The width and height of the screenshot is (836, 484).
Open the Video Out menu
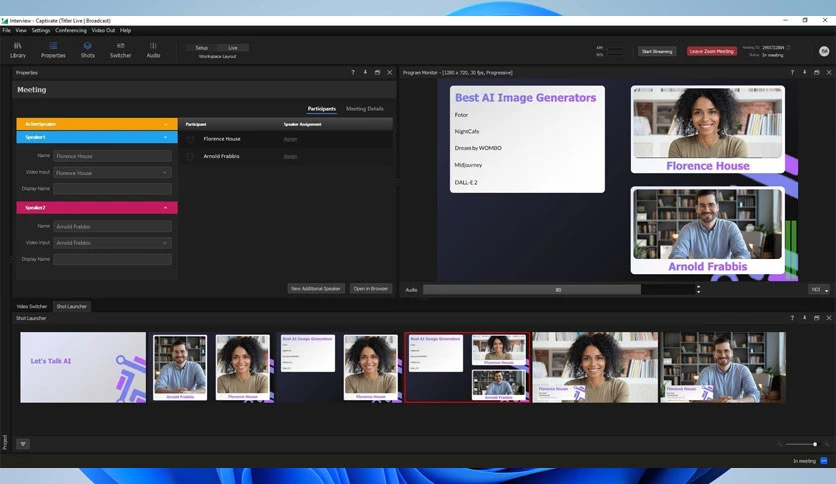103,30
